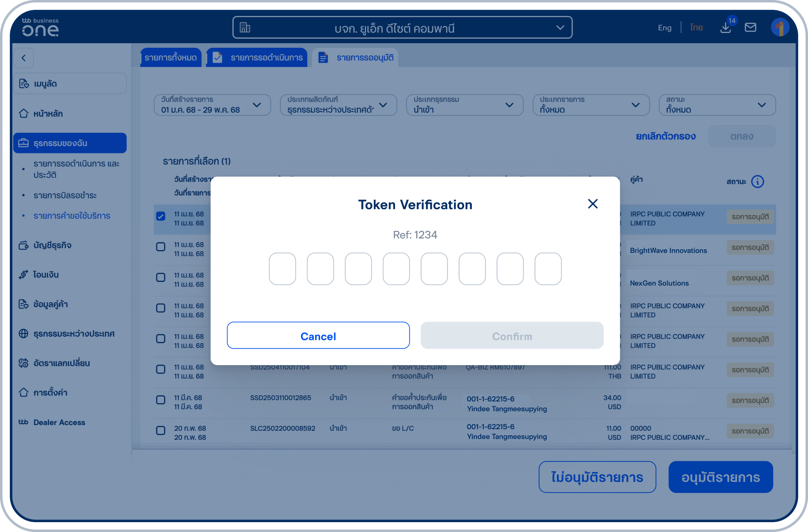Check the BrightWave Innovations row checkbox
Viewport: 808px width, 532px height.
click(160, 247)
